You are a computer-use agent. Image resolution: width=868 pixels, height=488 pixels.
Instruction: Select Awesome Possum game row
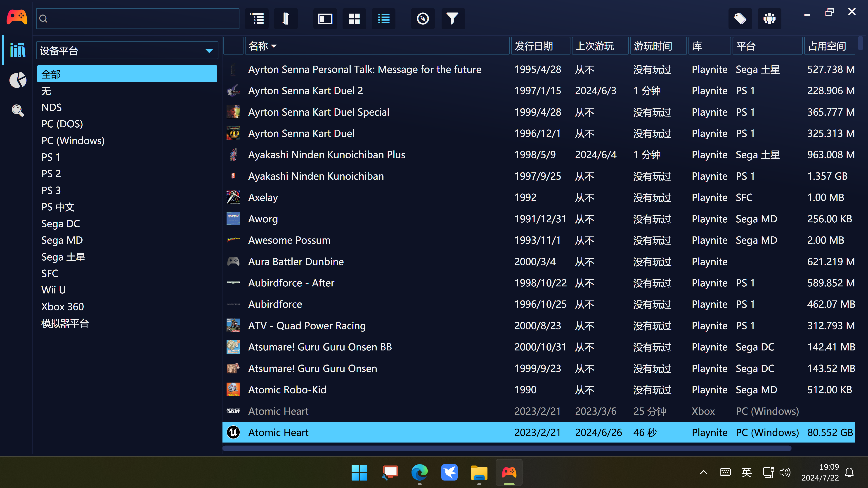tap(538, 240)
